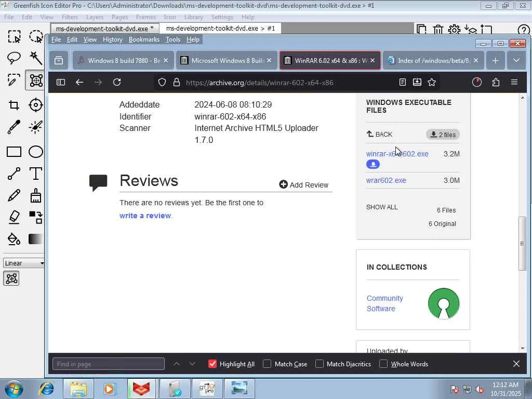Select the paint brush tool

click(x=36, y=196)
